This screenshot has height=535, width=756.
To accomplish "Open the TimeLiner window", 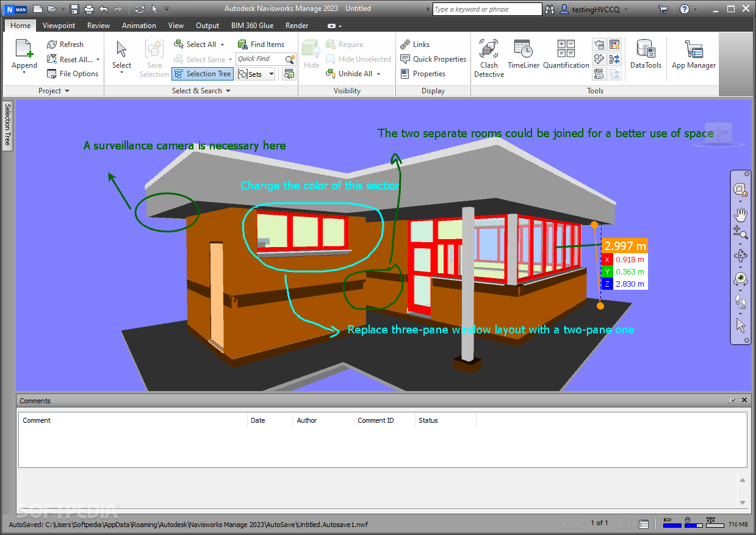I will coord(524,54).
